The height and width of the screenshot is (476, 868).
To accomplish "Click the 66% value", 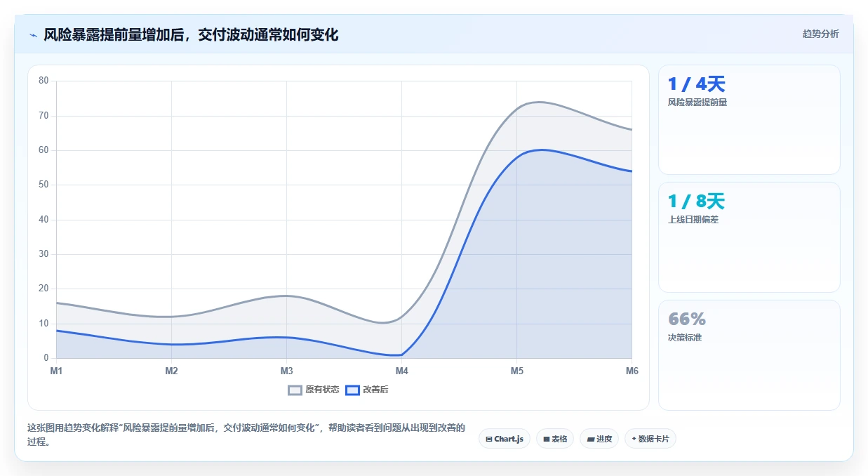I will (x=687, y=319).
